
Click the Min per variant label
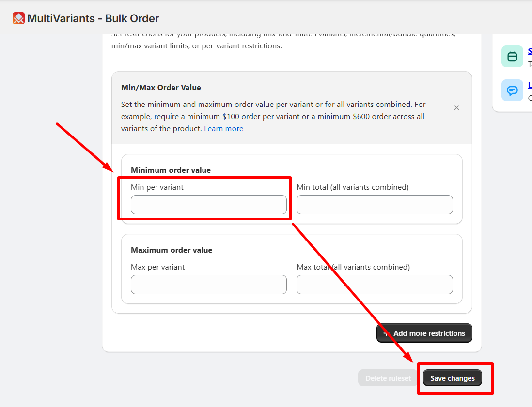157,187
